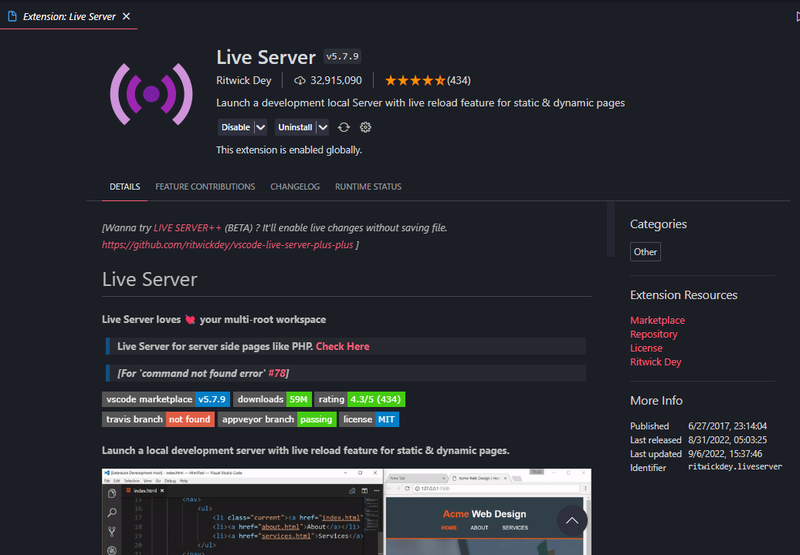Click the Live Server readme heading
The height and width of the screenshot is (555, 800).
click(x=149, y=280)
